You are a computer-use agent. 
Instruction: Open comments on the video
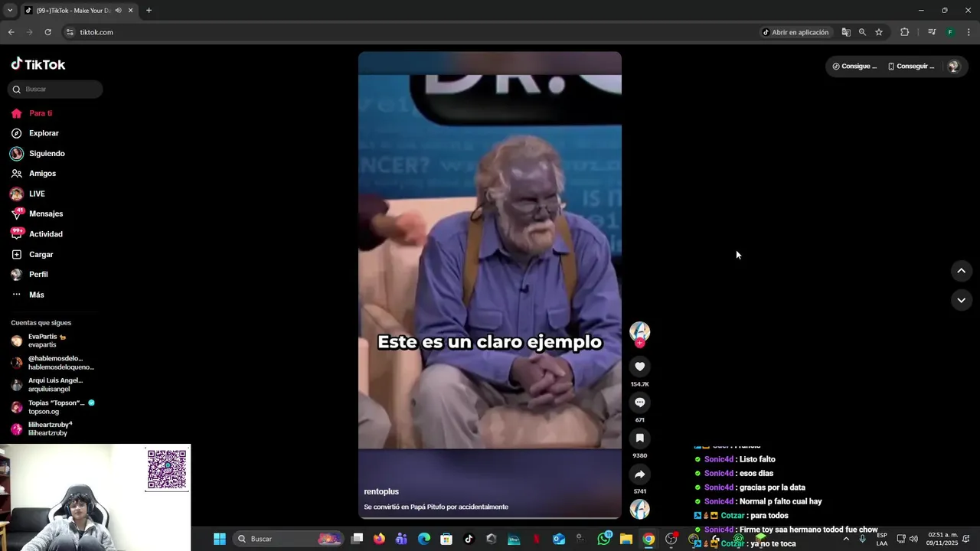coord(639,403)
